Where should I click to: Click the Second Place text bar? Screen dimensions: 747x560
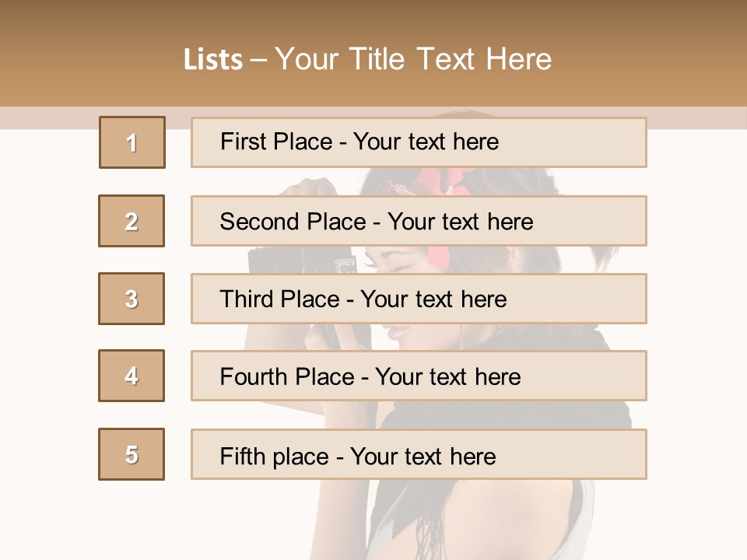click(x=419, y=221)
